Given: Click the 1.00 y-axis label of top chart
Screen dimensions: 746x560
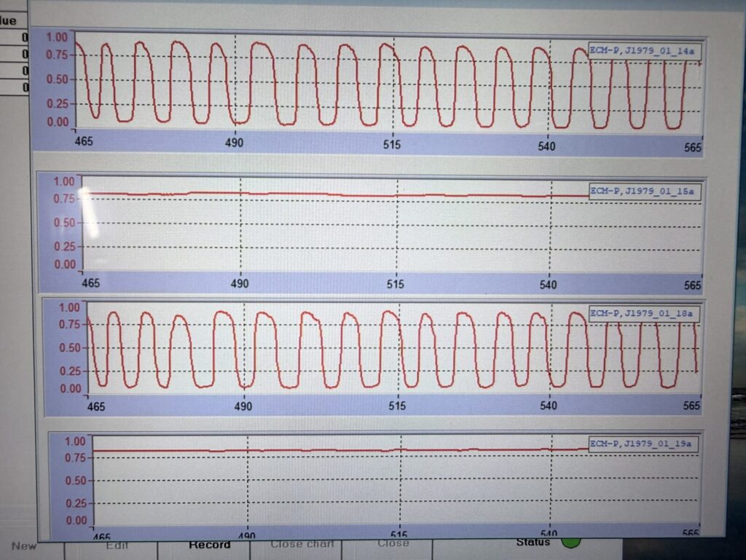Looking at the screenshot, I should (57, 37).
